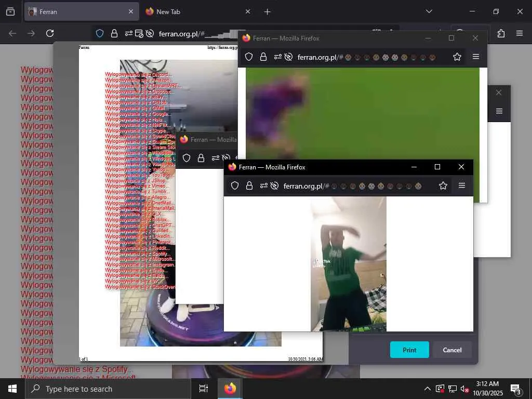Click the ferran.org.pl URL in main window

pos(181,34)
